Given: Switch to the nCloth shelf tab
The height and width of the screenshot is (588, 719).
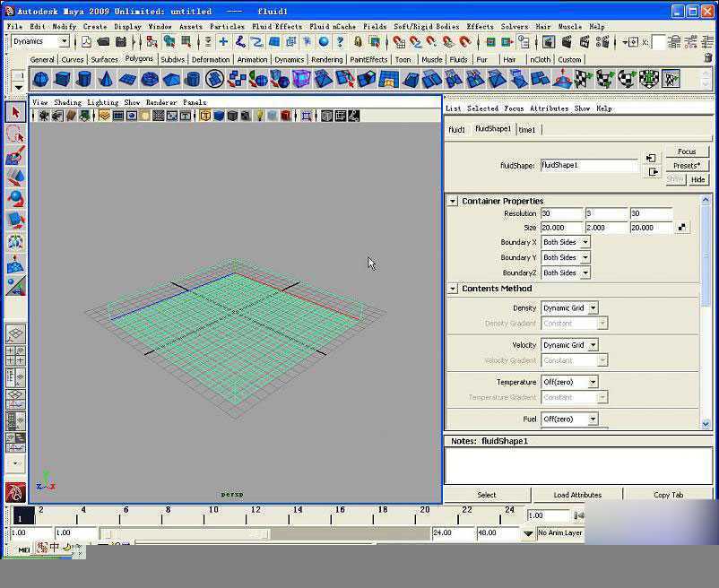Looking at the screenshot, I should [x=541, y=59].
